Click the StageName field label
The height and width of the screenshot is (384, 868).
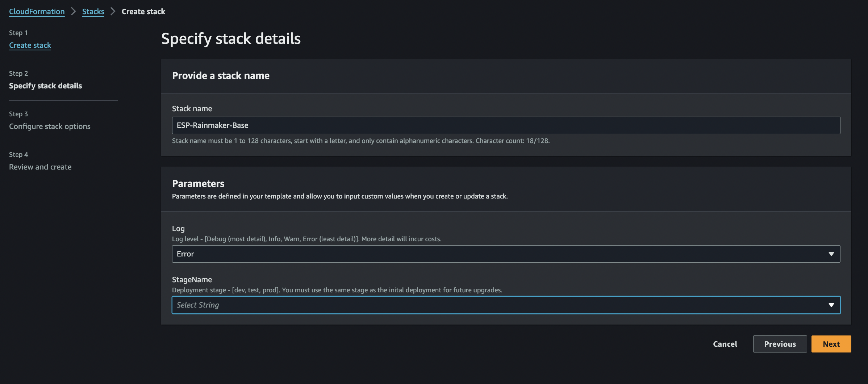(192, 280)
